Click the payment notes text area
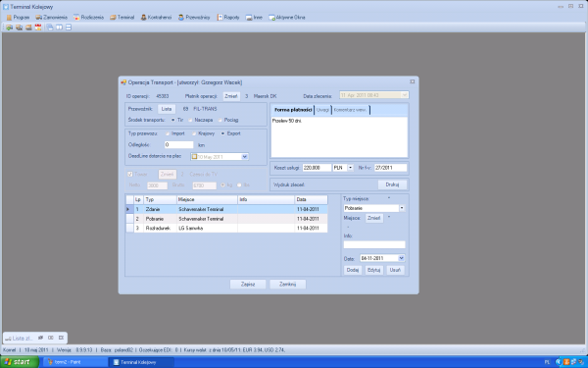Viewport: 588px width, 368px height. (339, 137)
